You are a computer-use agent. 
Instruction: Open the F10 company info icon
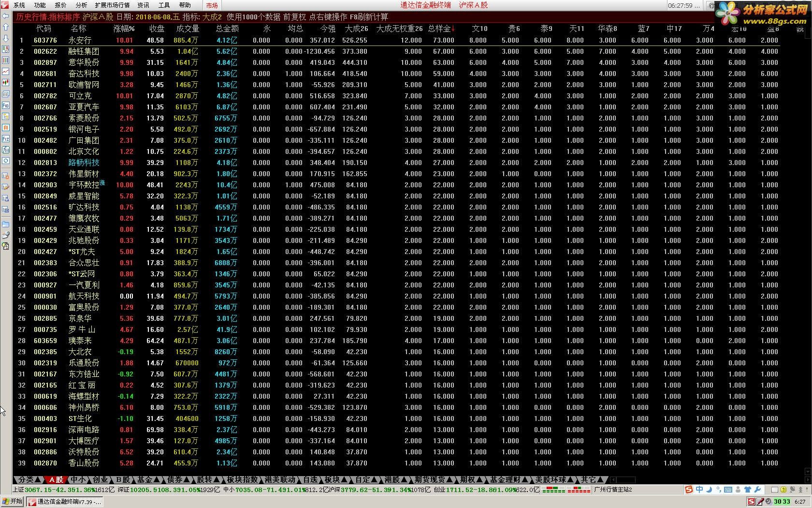tap(5, 105)
